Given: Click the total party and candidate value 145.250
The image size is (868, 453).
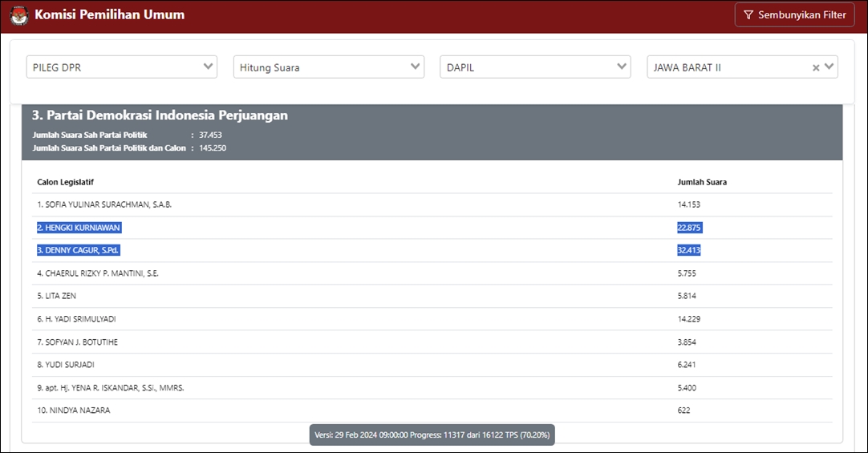Looking at the screenshot, I should [x=213, y=148].
